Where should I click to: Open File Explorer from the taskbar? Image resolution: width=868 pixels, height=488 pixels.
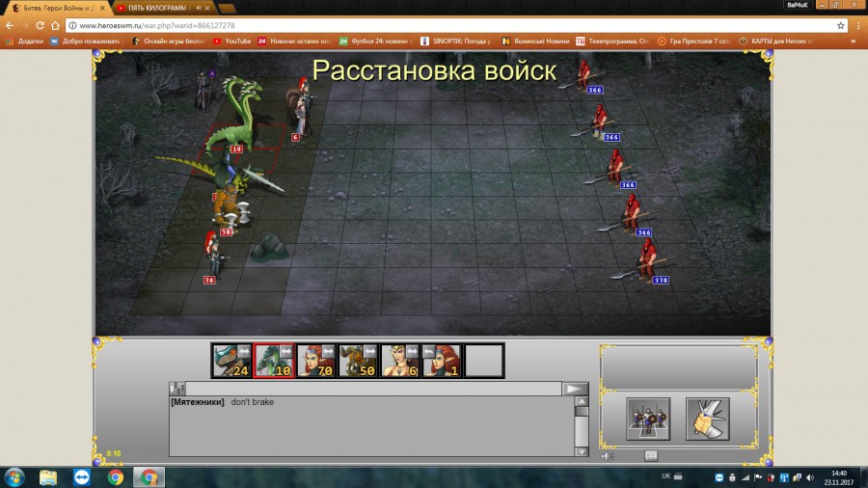48,477
